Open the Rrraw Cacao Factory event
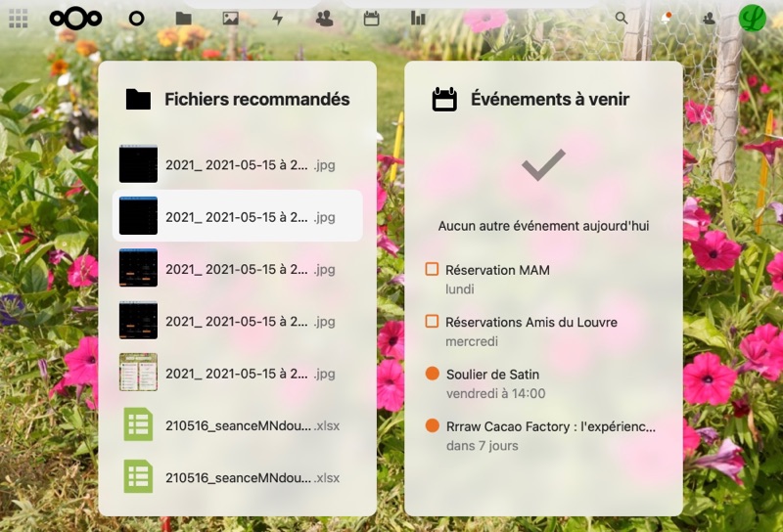The image size is (783, 532). pos(550,426)
